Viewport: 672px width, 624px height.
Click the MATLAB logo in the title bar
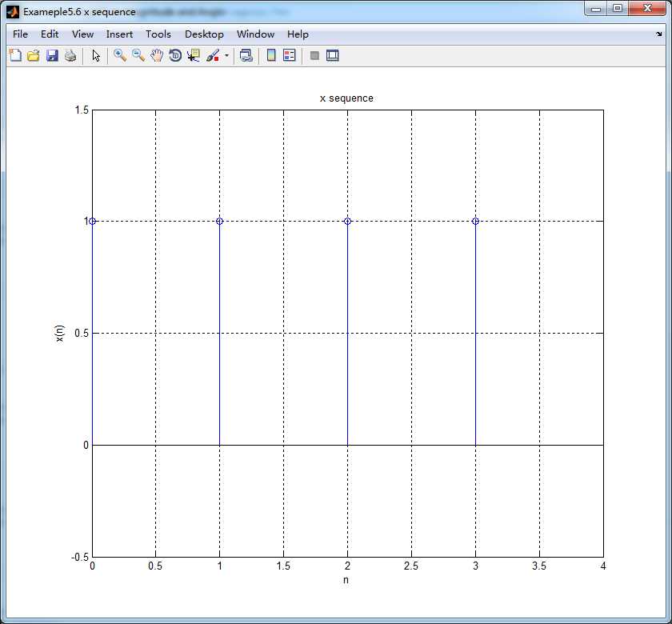pos(13,11)
